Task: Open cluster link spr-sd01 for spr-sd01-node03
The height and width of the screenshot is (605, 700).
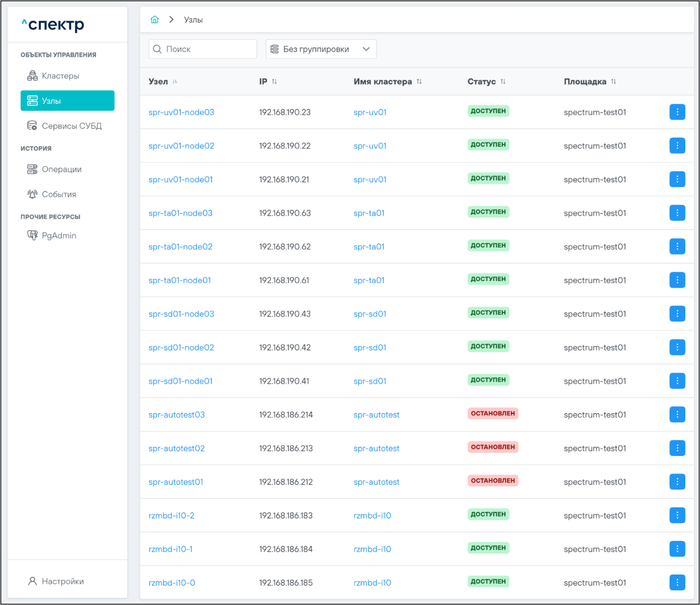Action: point(370,314)
